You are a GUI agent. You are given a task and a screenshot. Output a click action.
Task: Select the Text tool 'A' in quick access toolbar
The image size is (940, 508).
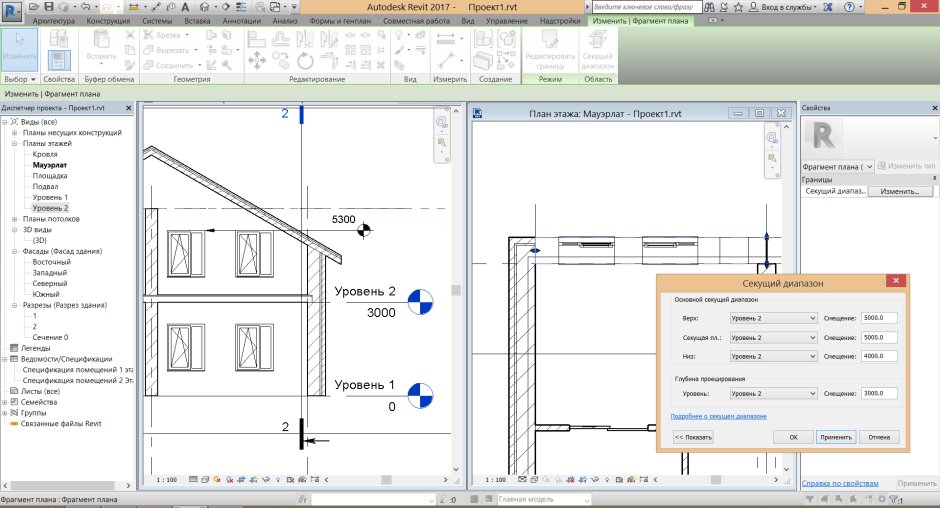pyautogui.click(x=185, y=7)
